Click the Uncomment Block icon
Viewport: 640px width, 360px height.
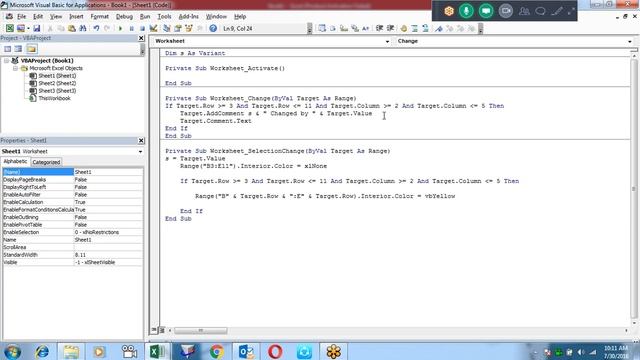[425, 28]
